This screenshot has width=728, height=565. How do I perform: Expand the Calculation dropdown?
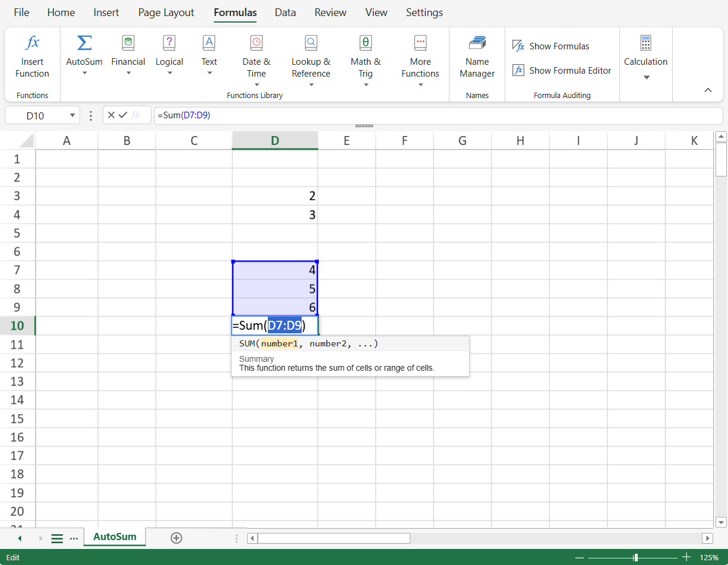pyautogui.click(x=646, y=77)
